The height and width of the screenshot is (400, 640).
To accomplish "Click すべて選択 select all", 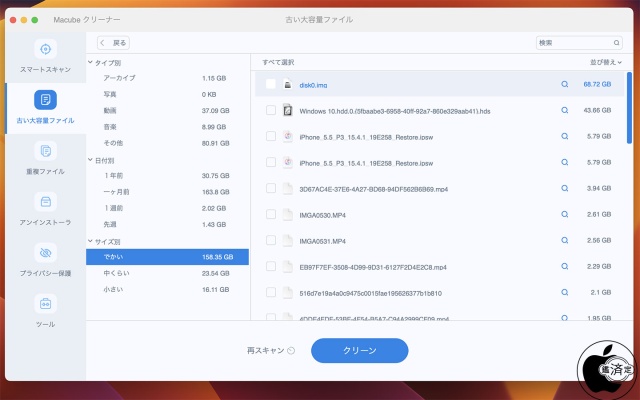I will 278,62.
